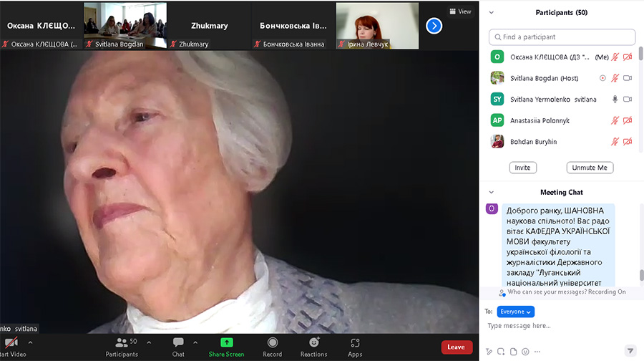Viewport: 644px width, 361px height.
Task: Select Anastasiia Polonnyk participant name
Action: (540, 120)
